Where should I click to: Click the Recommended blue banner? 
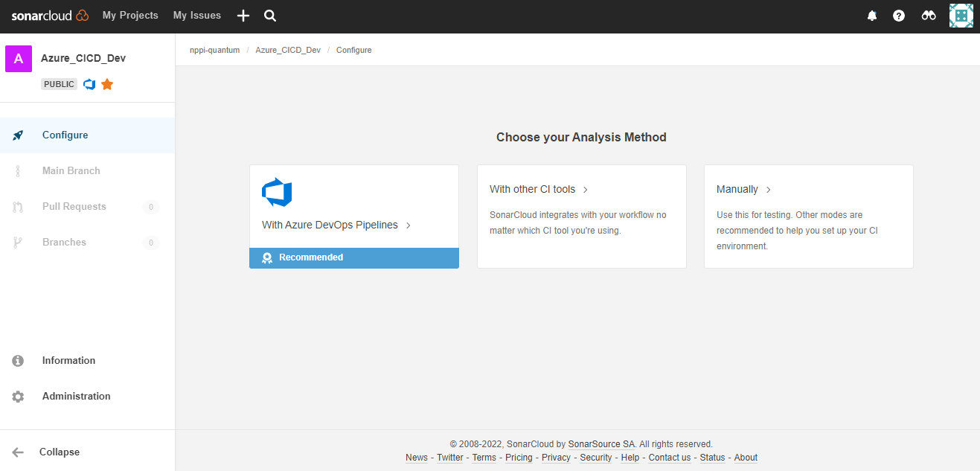(354, 258)
